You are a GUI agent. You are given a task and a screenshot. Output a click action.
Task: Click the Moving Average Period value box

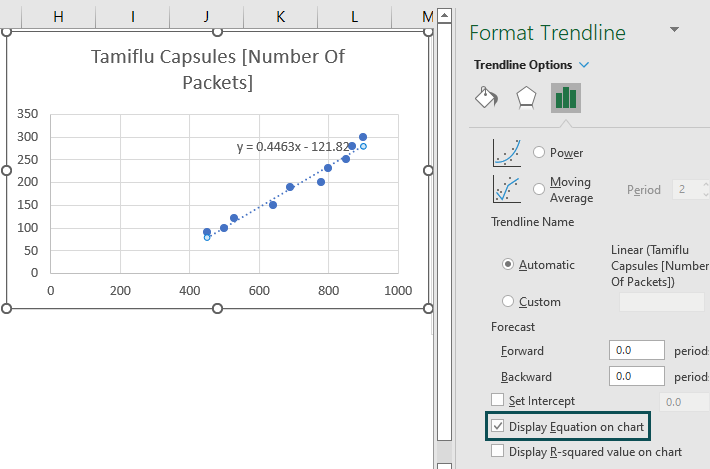pos(691,189)
